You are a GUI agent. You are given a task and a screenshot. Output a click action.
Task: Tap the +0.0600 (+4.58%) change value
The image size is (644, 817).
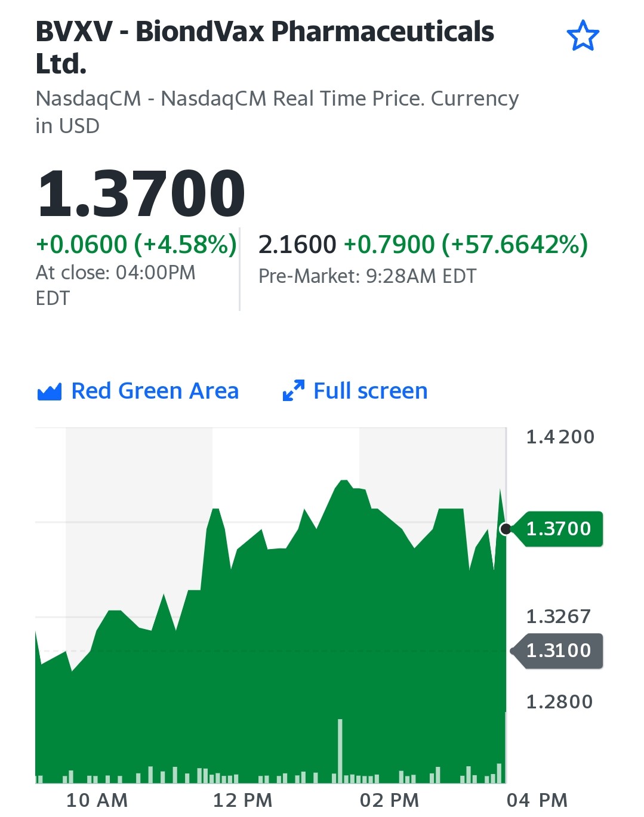137,244
